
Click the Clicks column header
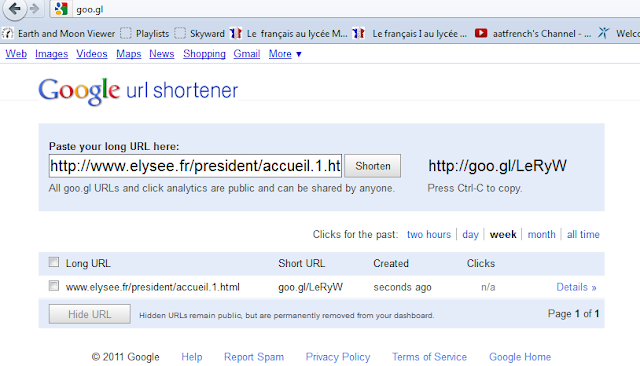[x=481, y=264]
